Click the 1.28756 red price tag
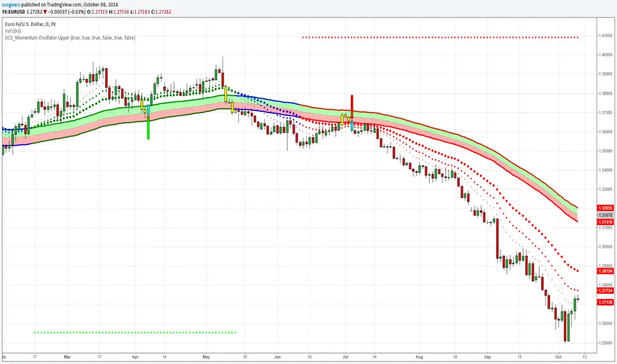The width and height of the screenshot is (617, 364). [x=605, y=271]
